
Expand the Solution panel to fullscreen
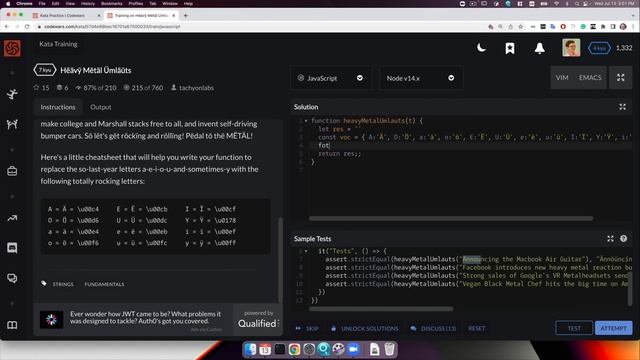622,107
